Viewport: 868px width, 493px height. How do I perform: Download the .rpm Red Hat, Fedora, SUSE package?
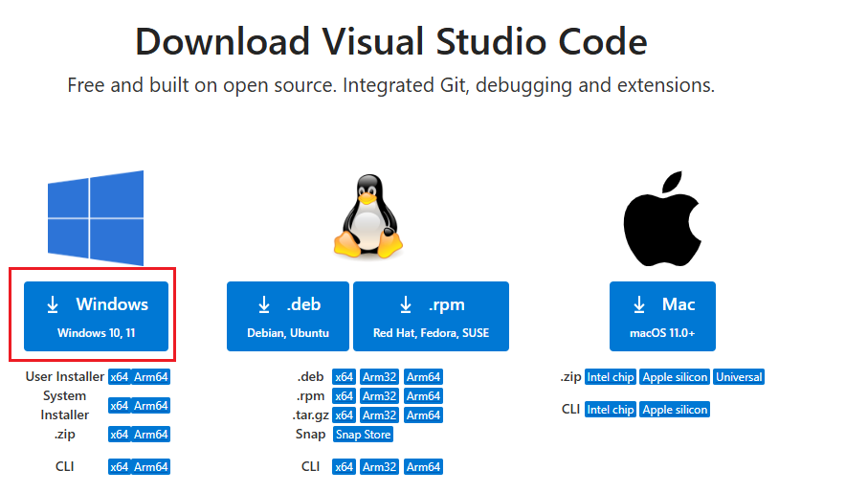[431, 316]
